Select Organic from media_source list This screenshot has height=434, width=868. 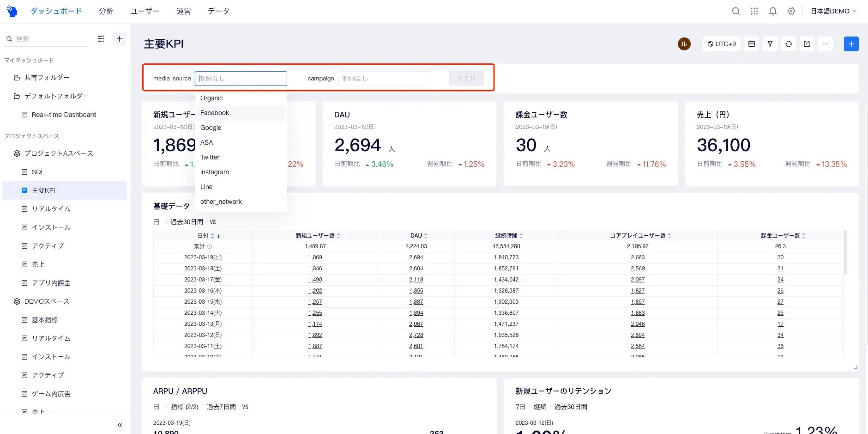[241, 98]
